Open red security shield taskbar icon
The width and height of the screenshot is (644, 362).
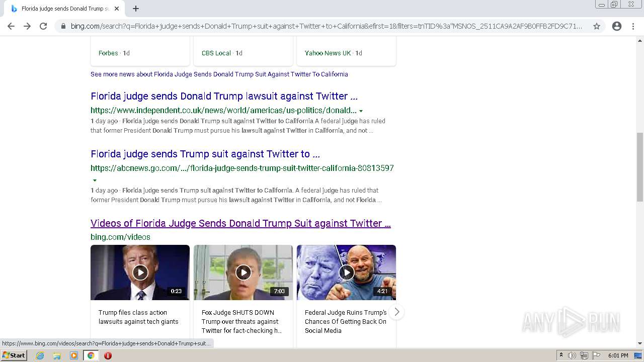click(108, 355)
